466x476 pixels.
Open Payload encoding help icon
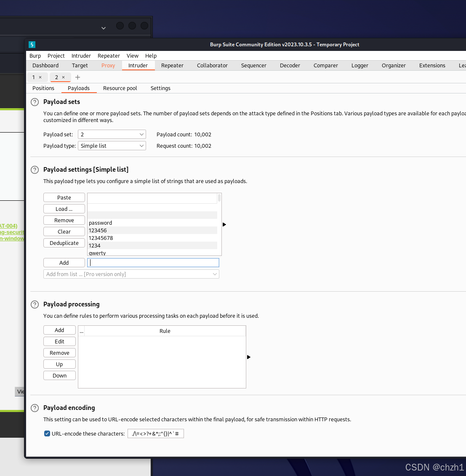tap(35, 408)
